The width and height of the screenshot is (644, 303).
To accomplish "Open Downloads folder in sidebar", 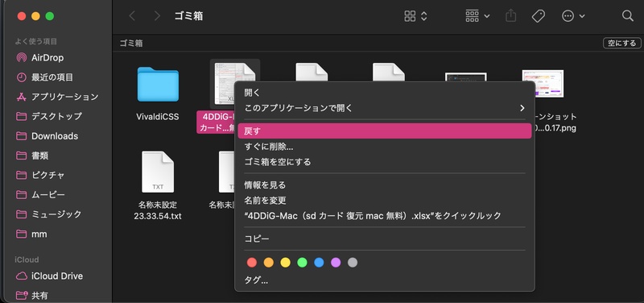I will click(47, 136).
